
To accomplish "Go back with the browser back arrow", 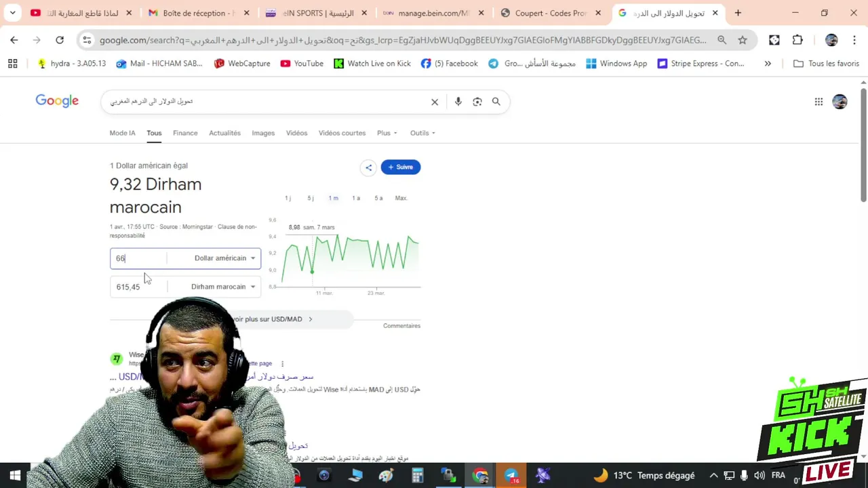I will (14, 40).
